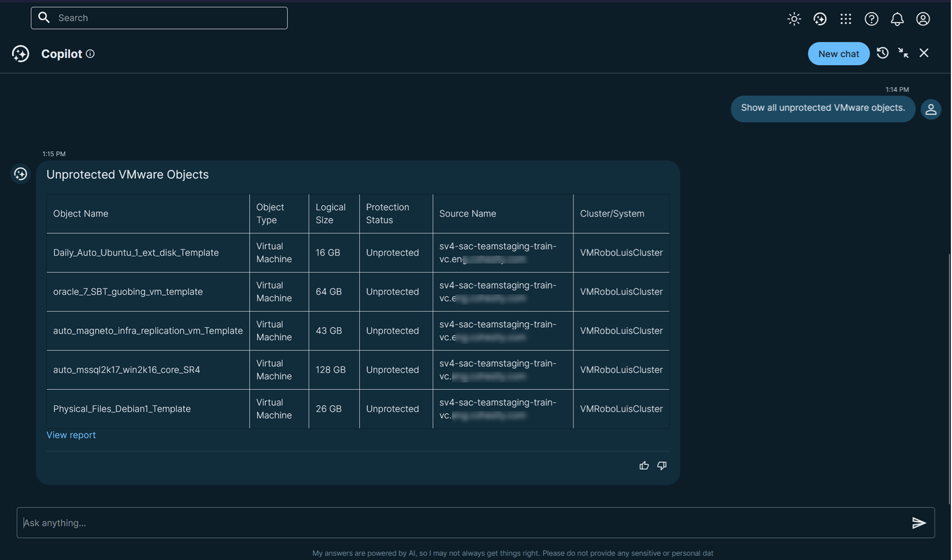View info about Copilot

91,54
